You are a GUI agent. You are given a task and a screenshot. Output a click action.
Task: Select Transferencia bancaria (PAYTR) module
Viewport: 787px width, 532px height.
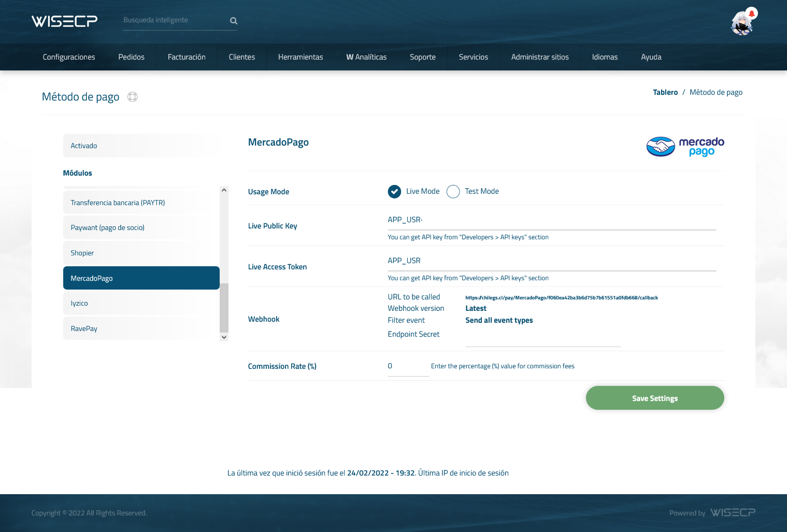click(x=141, y=203)
